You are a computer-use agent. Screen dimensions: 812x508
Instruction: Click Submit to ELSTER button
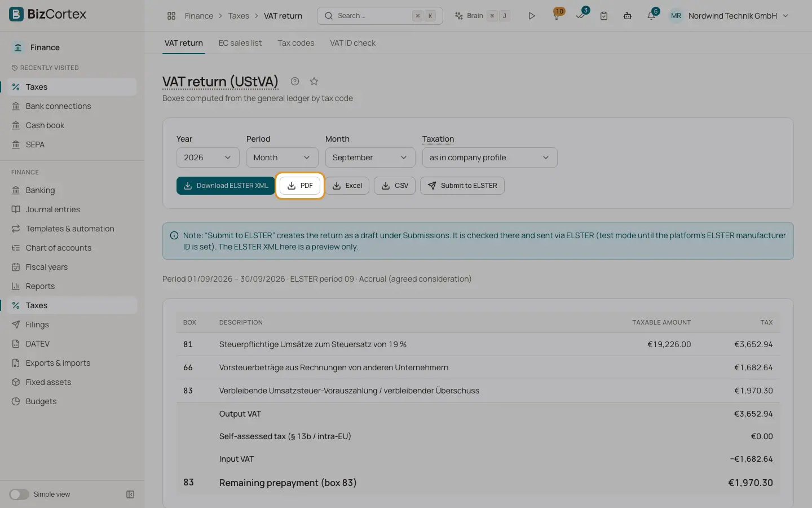(462, 186)
